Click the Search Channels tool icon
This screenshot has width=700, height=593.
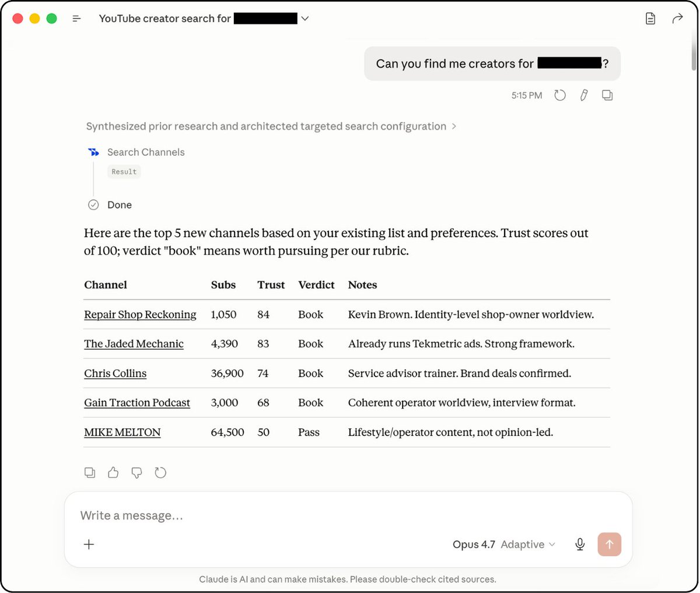tap(93, 152)
